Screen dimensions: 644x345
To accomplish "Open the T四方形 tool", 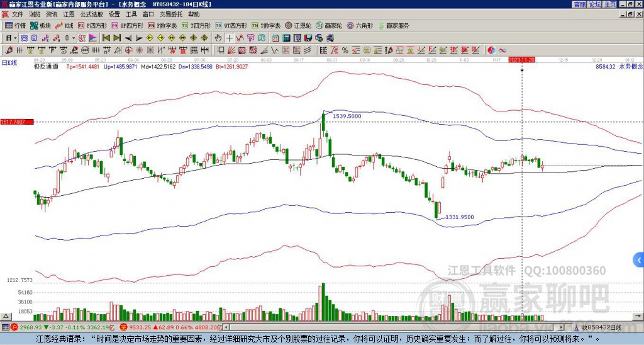I will tap(196, 25).
